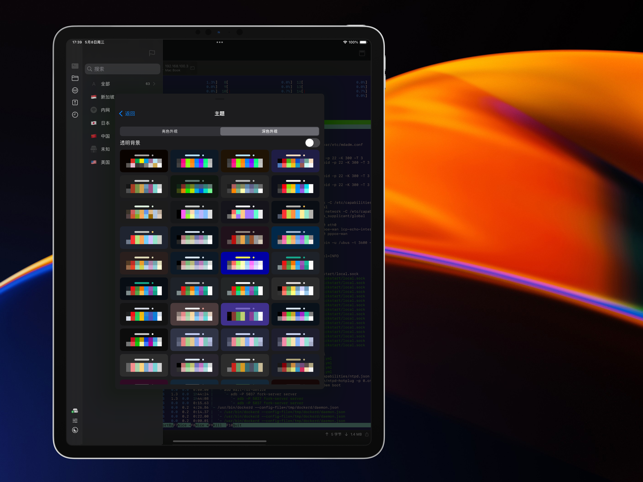
Task: Click the 搜索 search field
Action: click(123, 69)
